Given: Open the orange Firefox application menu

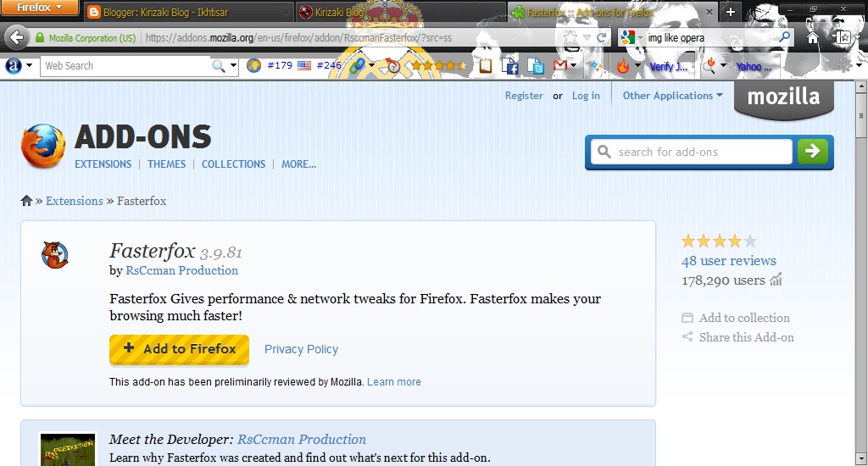Looking at the screenshot, I should point(39,8).
